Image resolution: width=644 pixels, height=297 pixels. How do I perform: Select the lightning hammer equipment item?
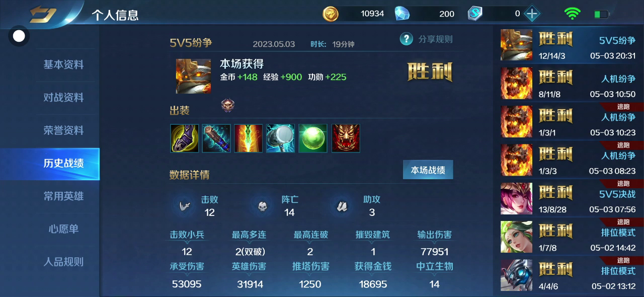pyautogui.click(x=281, y=138)
